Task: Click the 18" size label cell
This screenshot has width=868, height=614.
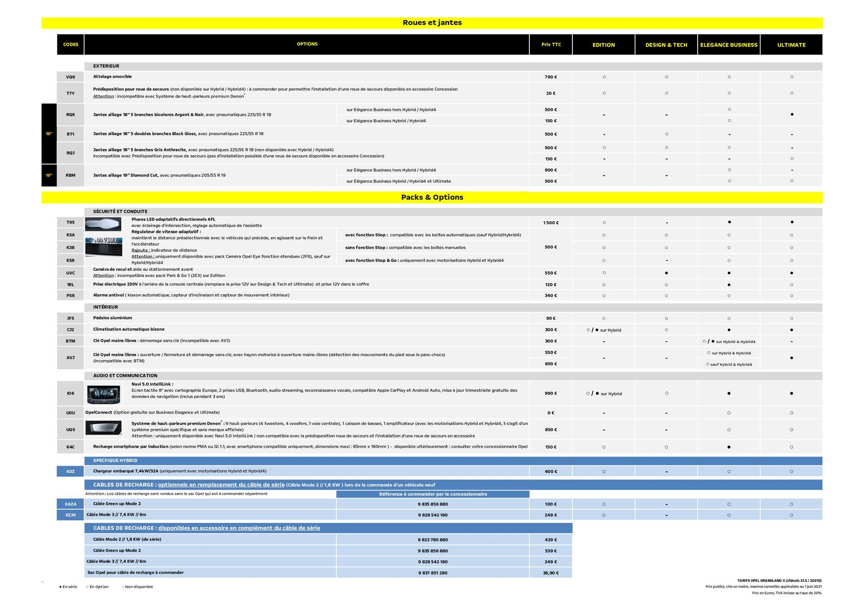Action: coord(49,134)
